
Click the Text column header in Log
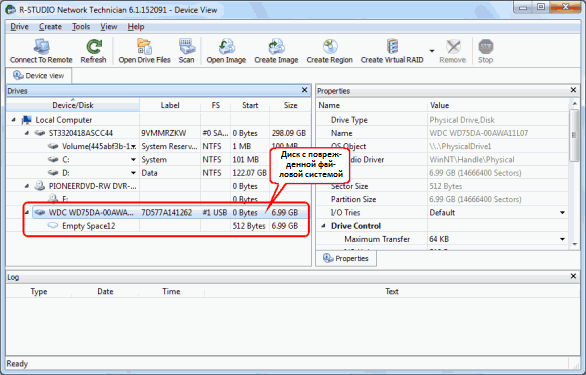pos(392,291)
